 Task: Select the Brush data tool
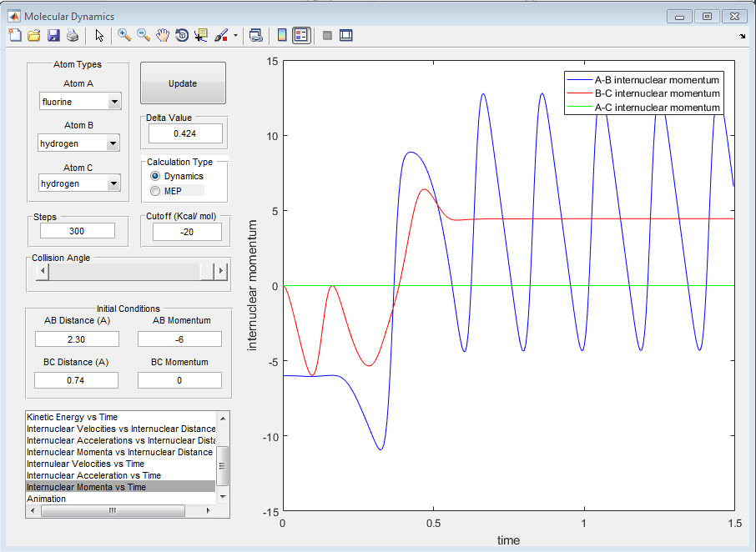(221, 35)
